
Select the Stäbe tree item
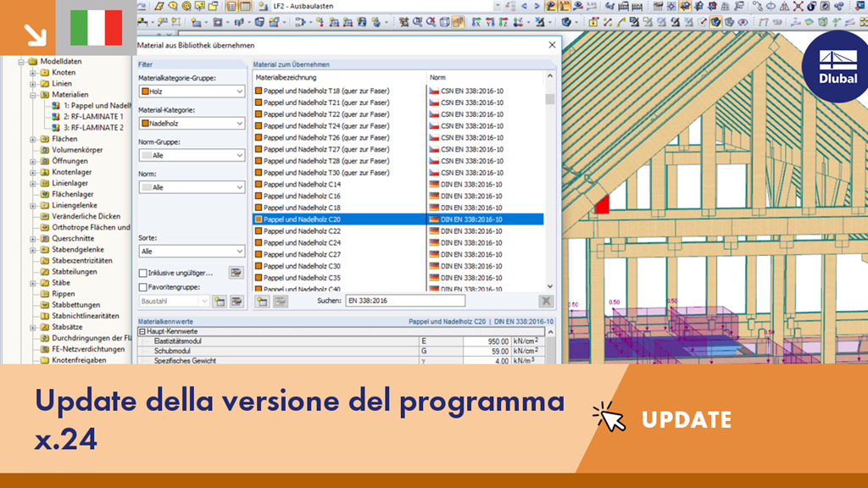(61, 283)
